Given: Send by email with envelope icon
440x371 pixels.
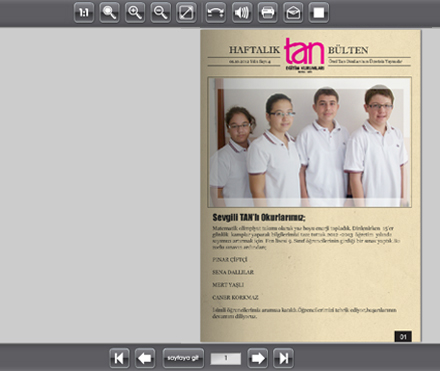Looking at the screenshot, I should pos(293,13).
